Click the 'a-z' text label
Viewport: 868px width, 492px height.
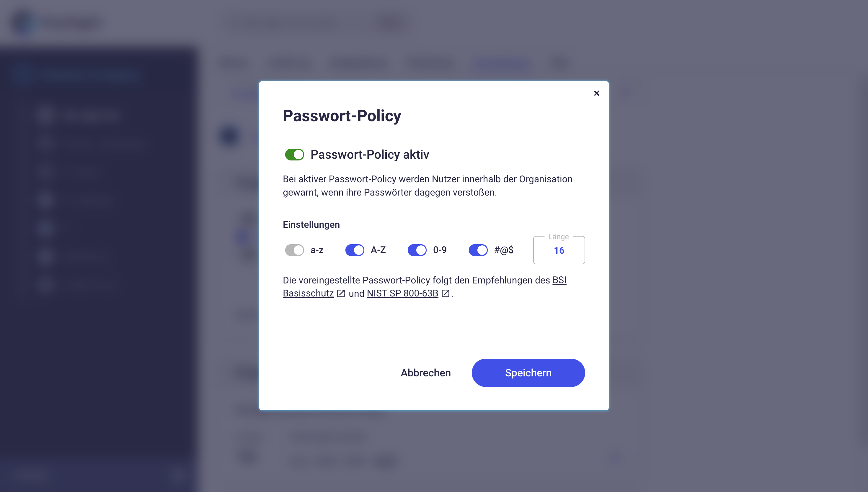(317, 250)
